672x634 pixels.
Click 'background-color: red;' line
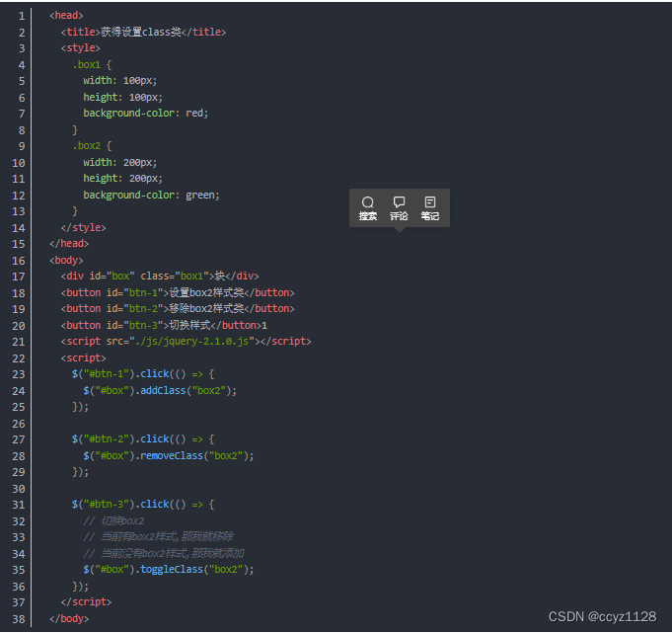[x=146, y=114]
